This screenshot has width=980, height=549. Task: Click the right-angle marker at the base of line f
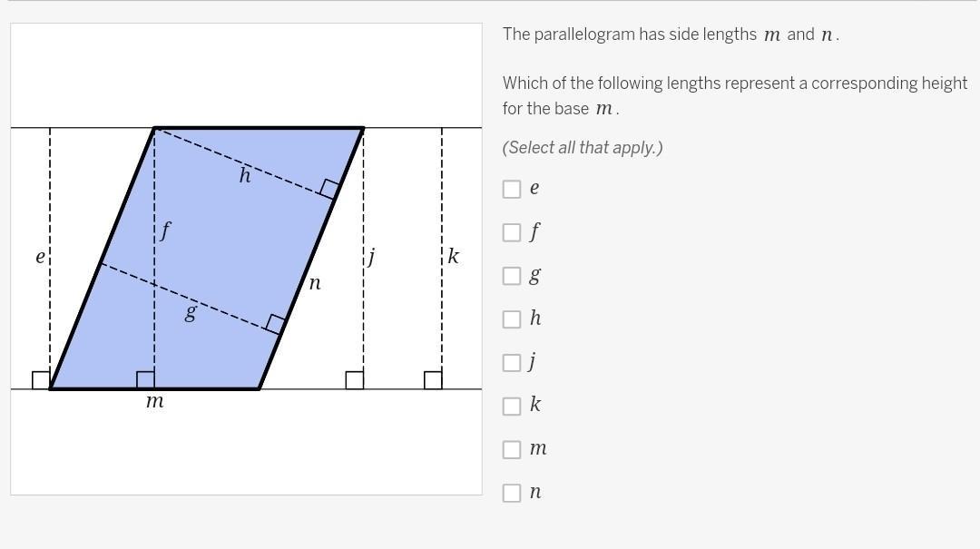click(145, 380)
